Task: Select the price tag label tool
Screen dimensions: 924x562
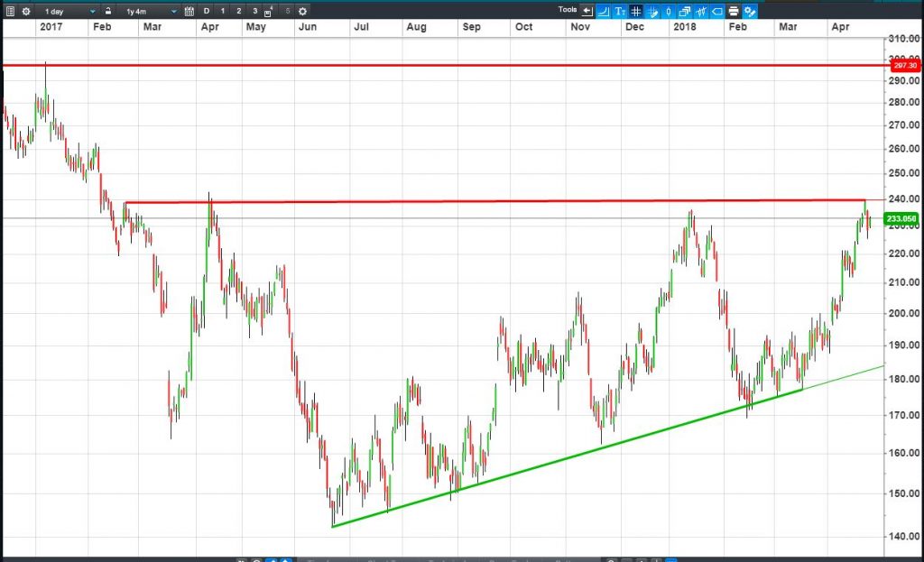Action: point(717,11)
